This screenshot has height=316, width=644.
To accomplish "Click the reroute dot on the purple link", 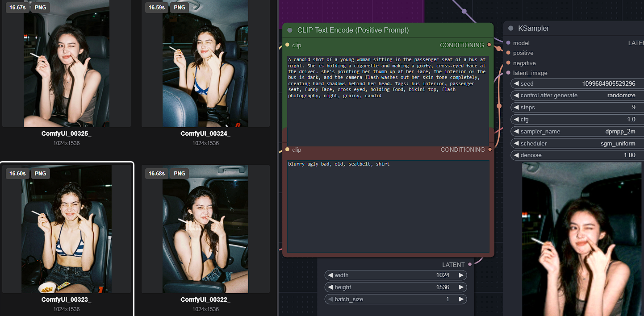I will pos(464,11).
